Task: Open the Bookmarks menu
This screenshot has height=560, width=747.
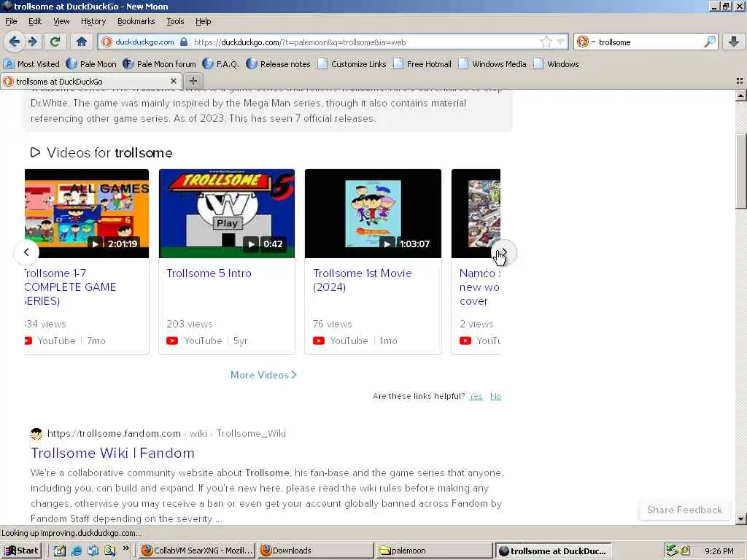Action: (136, 21)
